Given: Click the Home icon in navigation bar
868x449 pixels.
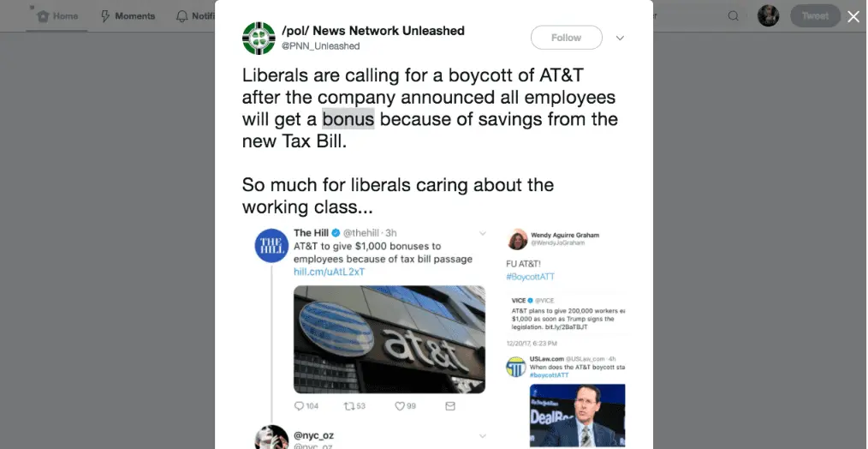Looking at the screenshot, I should click(x=43, y=16).
